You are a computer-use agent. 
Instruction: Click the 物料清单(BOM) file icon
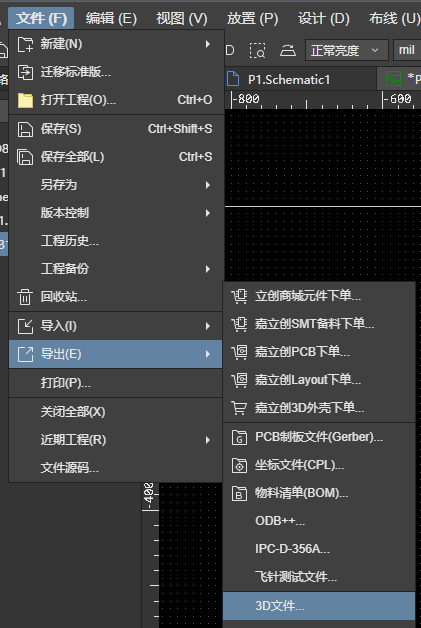(240, 493)
